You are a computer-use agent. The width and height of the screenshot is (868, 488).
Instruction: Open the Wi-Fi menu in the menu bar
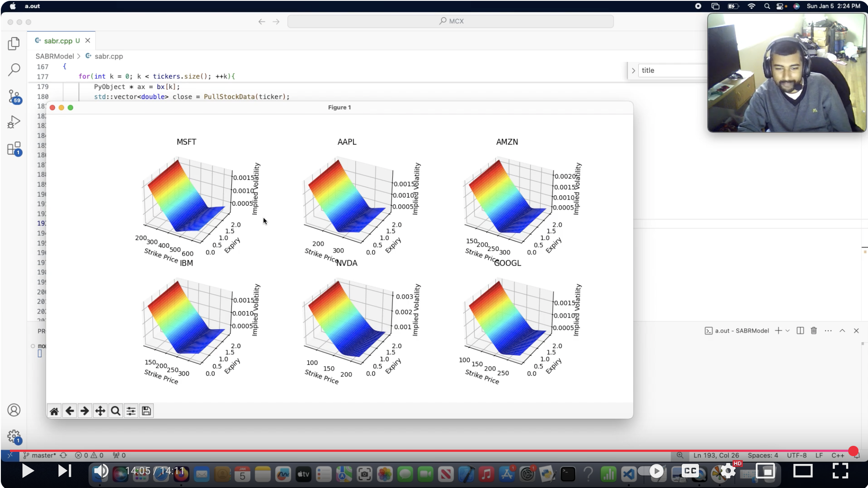(751, 6)
